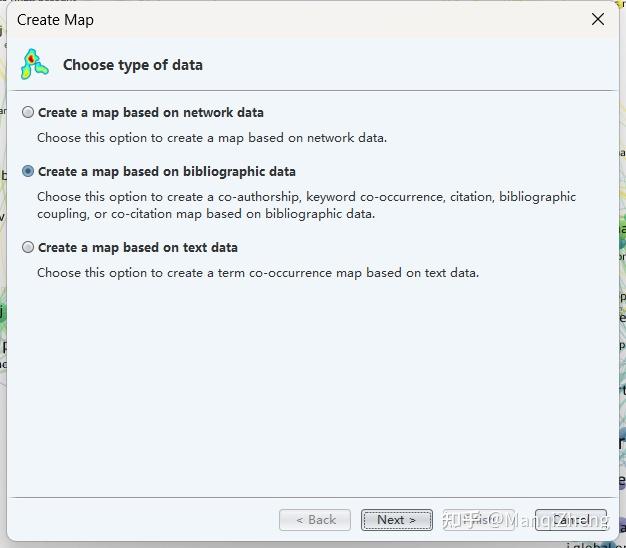Click the term co-occurrence description text

click(x=258, y=272)
